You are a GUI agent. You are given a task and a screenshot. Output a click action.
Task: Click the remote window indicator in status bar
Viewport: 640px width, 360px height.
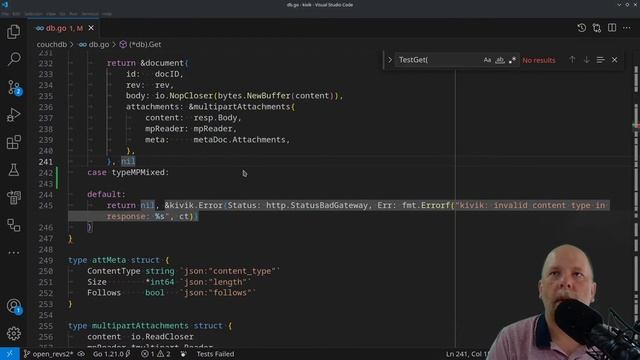[9, 353]
